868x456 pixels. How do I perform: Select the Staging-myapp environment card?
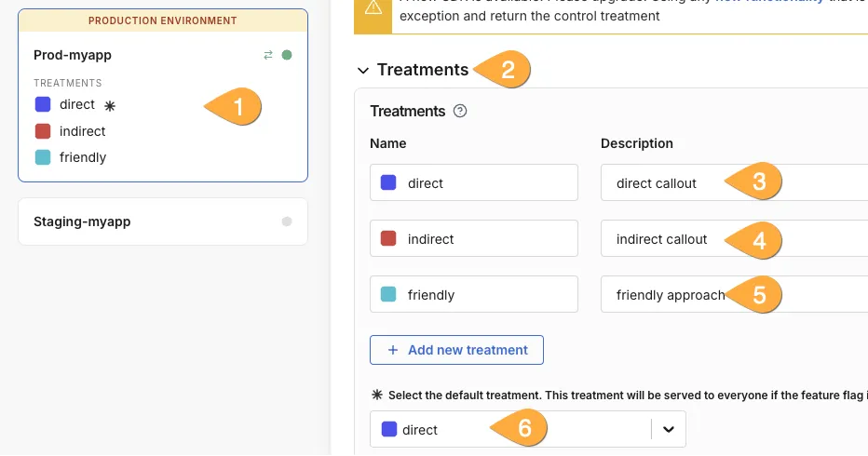point(163,221)
